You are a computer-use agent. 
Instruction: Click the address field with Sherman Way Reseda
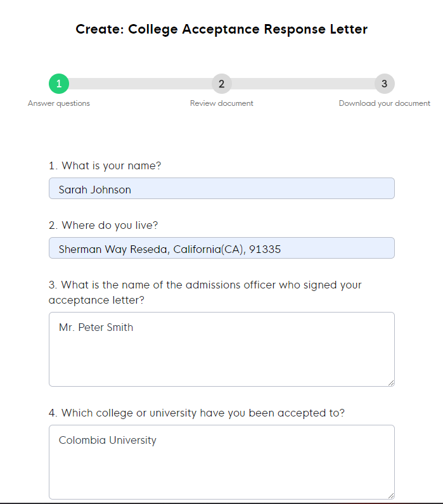pos(222,248)
